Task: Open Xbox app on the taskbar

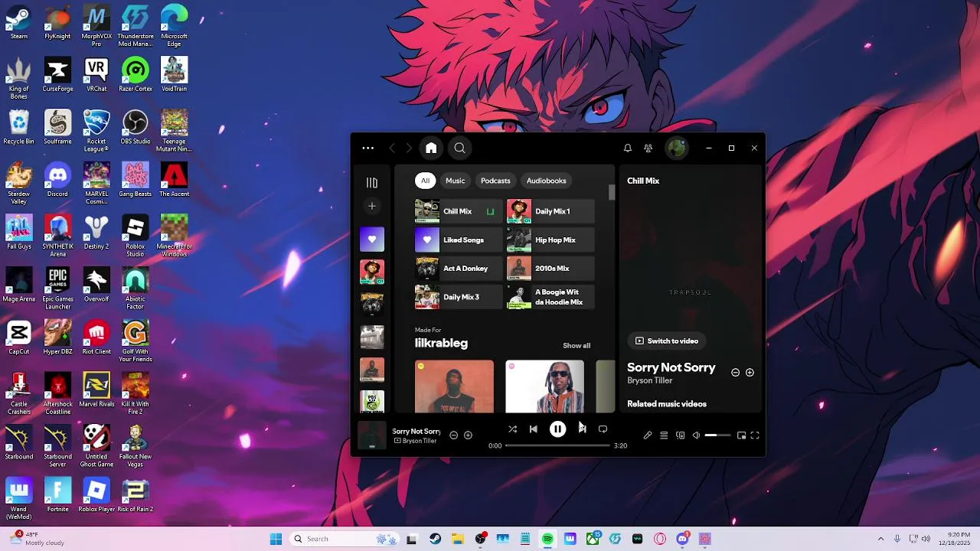Action: (593, 539)
